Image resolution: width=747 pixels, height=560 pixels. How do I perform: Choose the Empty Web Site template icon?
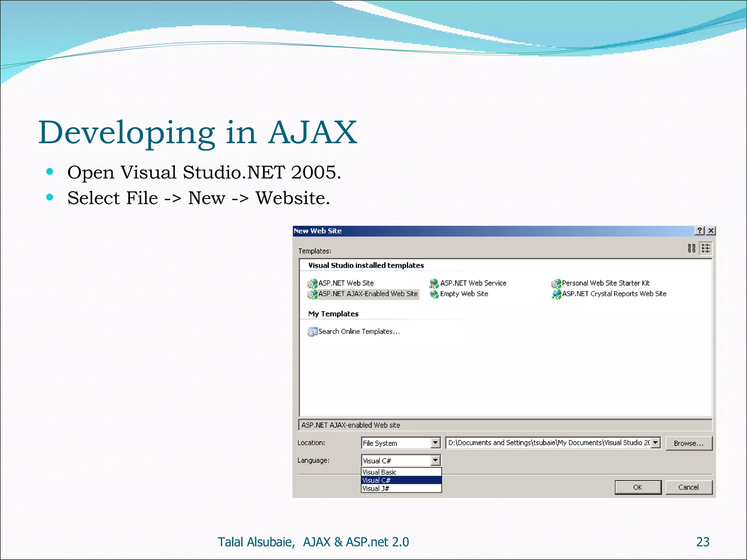434,294
